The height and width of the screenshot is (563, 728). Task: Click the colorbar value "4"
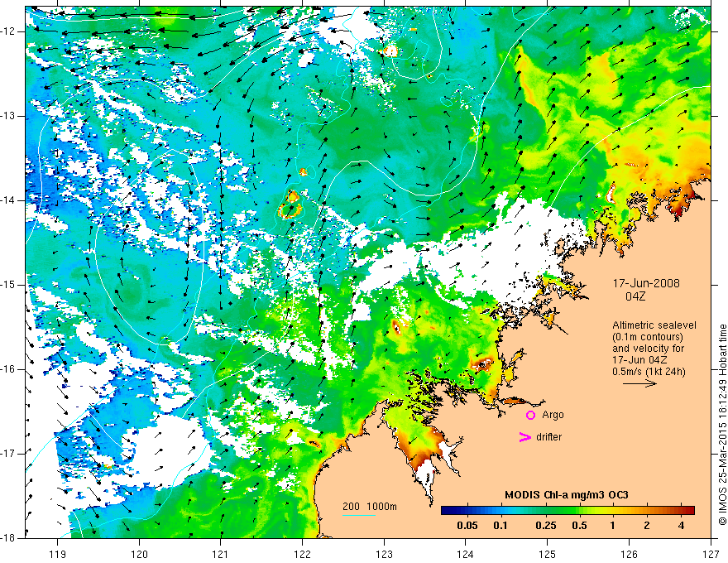coord(681,526)
